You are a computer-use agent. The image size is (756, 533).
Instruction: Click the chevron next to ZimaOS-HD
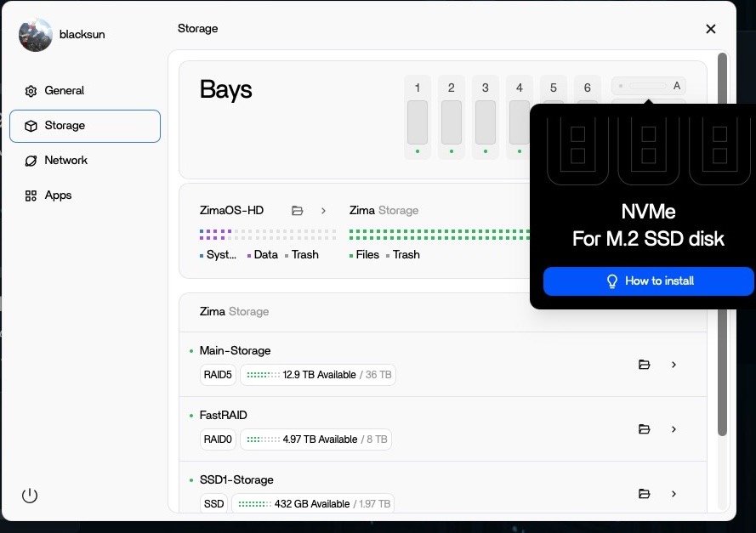323,211
